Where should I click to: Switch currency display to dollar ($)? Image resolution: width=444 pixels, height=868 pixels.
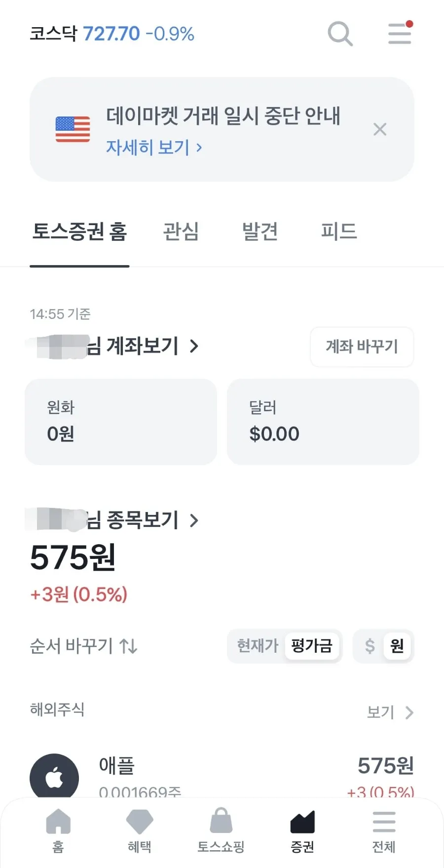[x=370, y=646]
